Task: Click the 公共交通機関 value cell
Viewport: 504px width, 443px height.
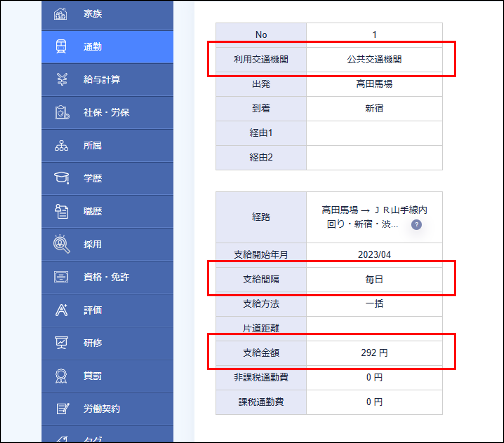Action: [374, 59]
